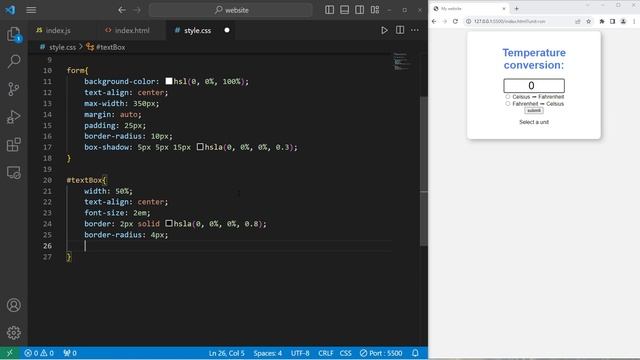Show errors and warnings in status bar
This screenshot has height=360, width=640.
click(39, 353)
